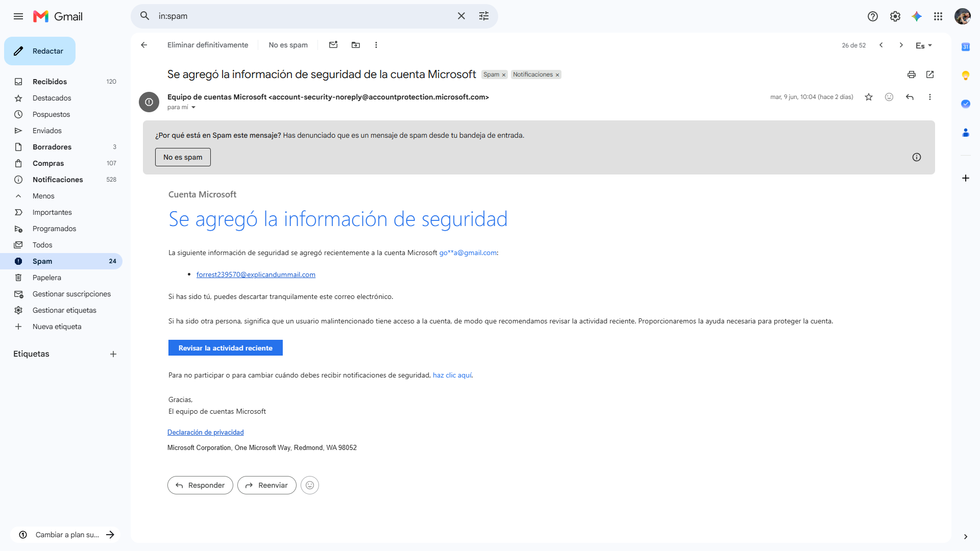Click Reenviar button below email

coord(266,485)
